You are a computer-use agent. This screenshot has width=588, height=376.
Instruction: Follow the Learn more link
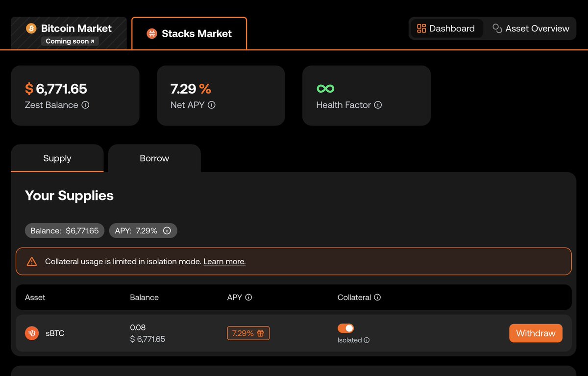pyautogui.click(x=224, y=262)
